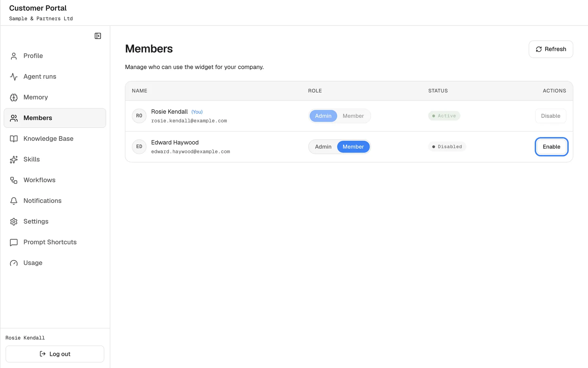The image size is (588, 368).
Task: Log out of the portal
Action: click(x=55, y=354)
